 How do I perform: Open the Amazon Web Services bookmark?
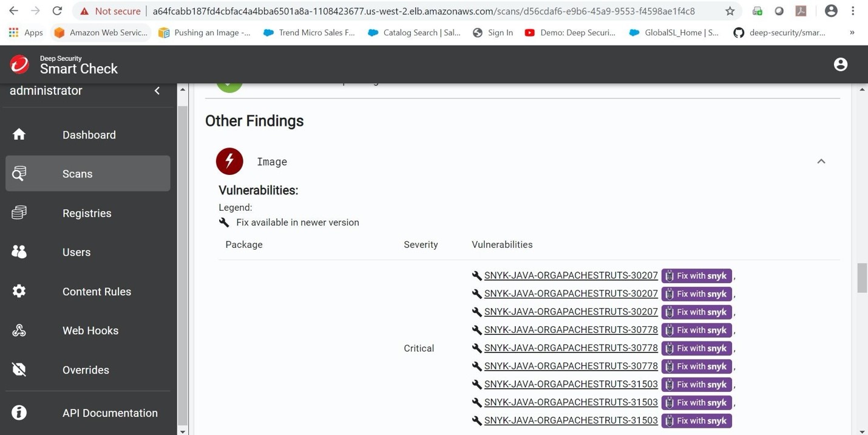pyautogui.click(x=101, y=33)
